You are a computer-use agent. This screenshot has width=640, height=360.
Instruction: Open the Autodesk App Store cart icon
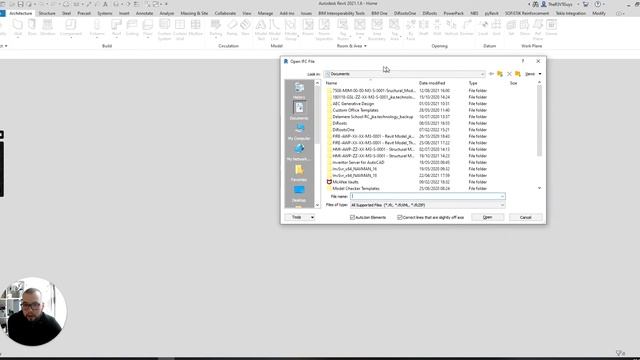586,4
